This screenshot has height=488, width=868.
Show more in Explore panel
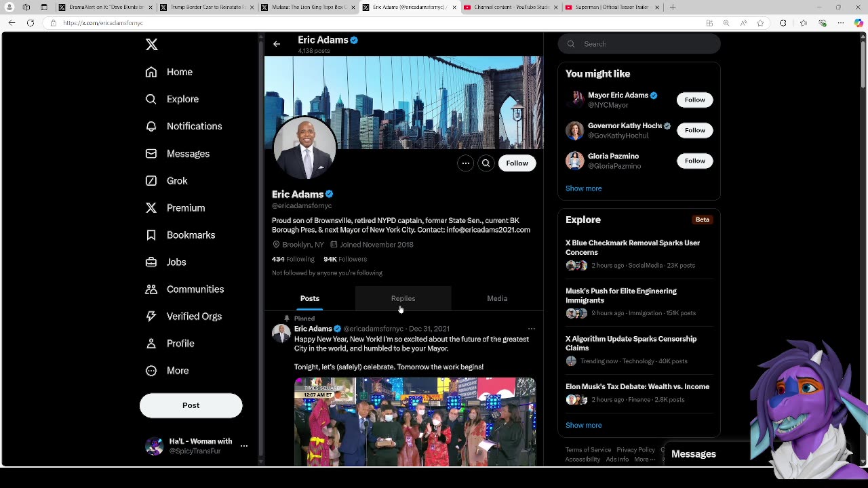coord(583,425)
